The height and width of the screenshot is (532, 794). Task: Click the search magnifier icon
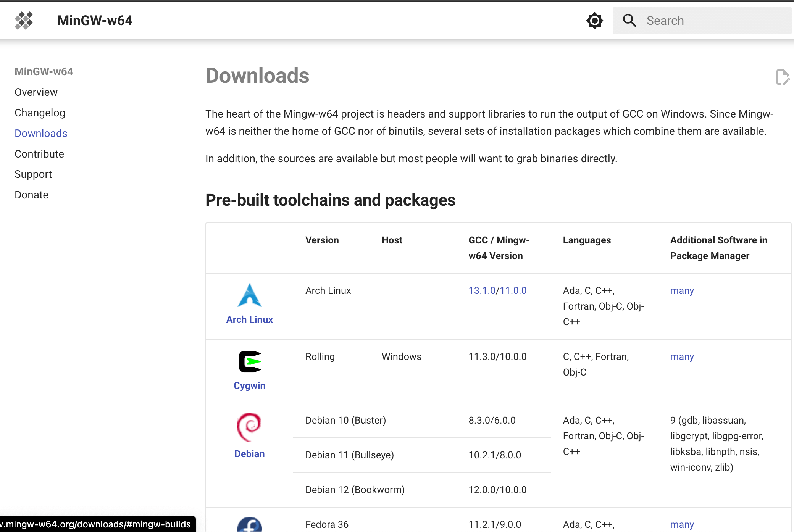click(x=629, y=20)
